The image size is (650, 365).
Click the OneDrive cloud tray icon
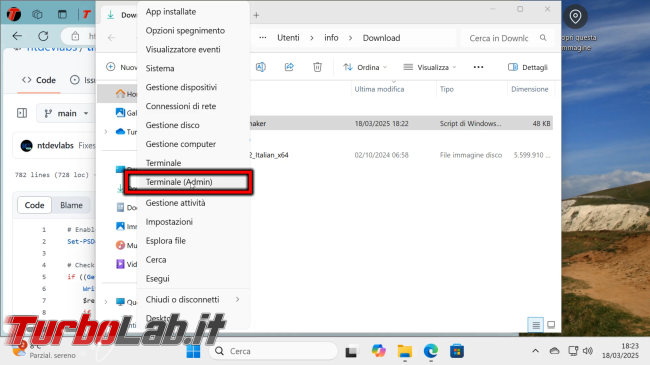click(x=554, y=351)
